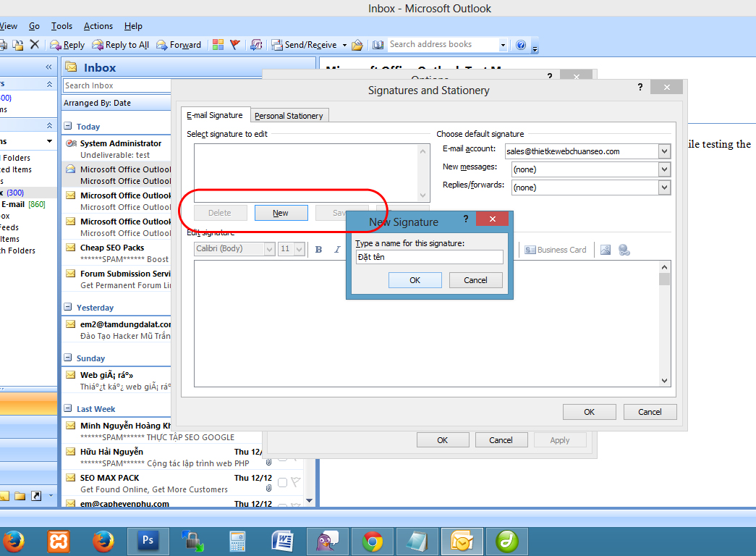Viewport: 756px width, 556px height.
Task: Open Microsoft Word from the taskbar
Action: 283,541
